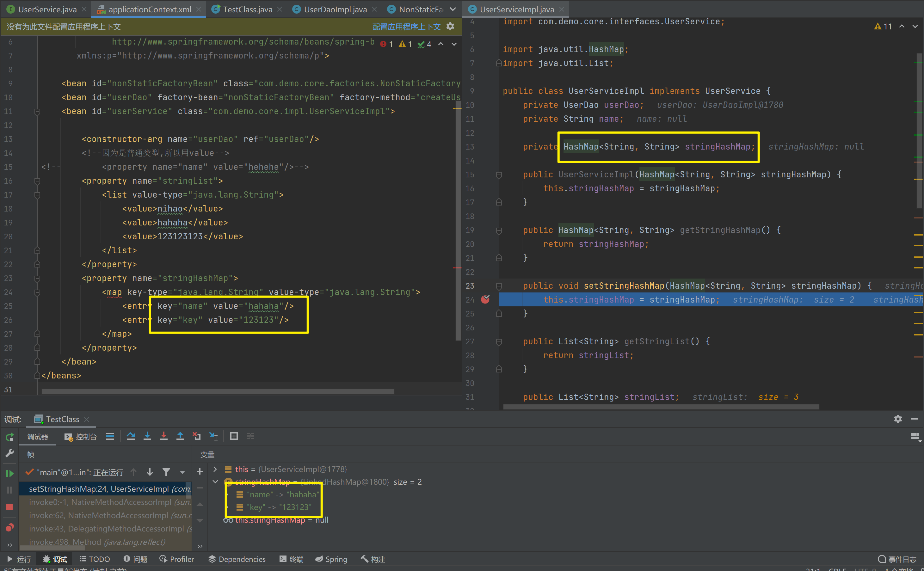This screenshot has width=924, height=571.
Task: Click the Evaluate Expression calculator icon
Action: [234, 436]
